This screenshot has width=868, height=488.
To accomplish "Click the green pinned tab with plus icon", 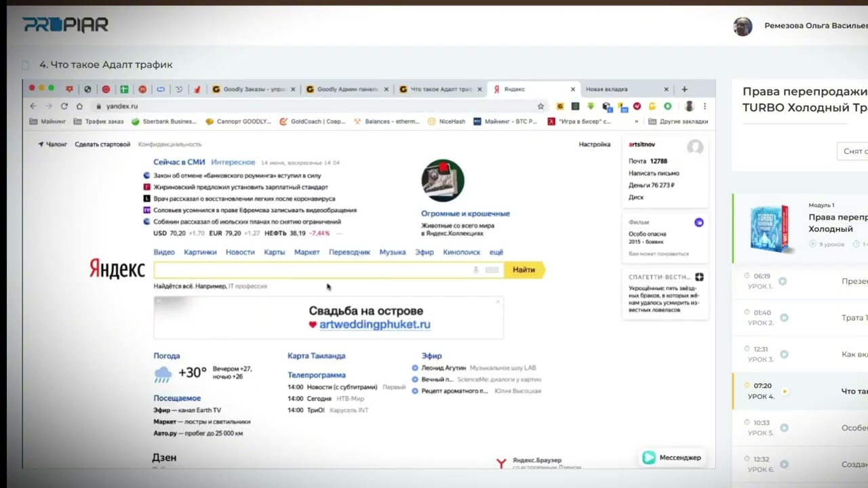I will [x=124, y=89].
